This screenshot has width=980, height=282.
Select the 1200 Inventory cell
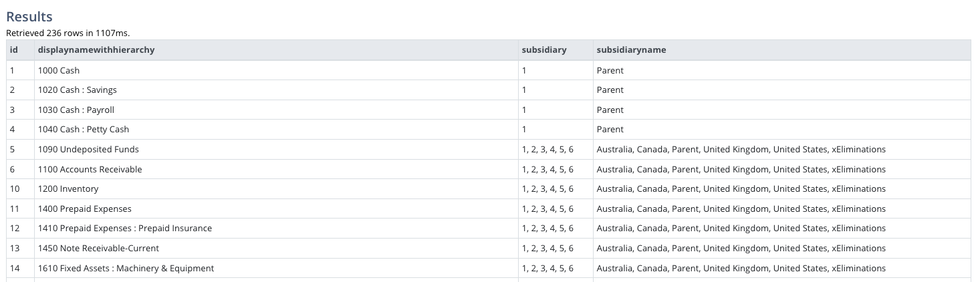pos(276,189)
